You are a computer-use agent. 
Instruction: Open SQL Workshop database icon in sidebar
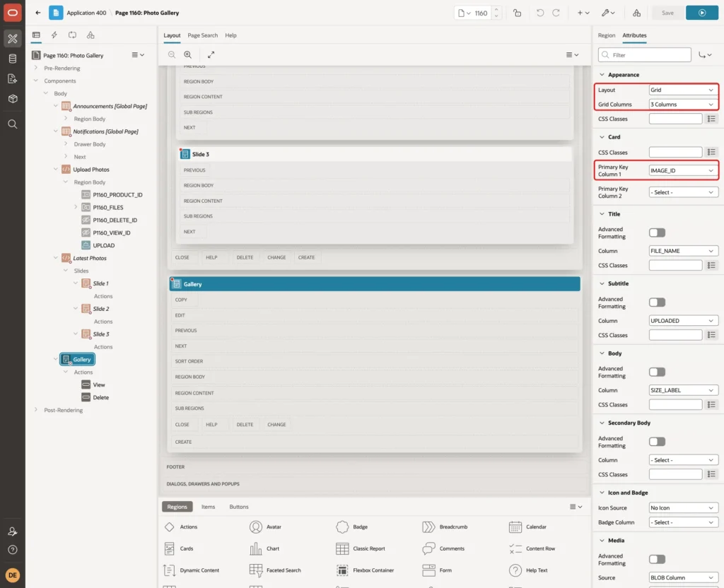point(13,59)
